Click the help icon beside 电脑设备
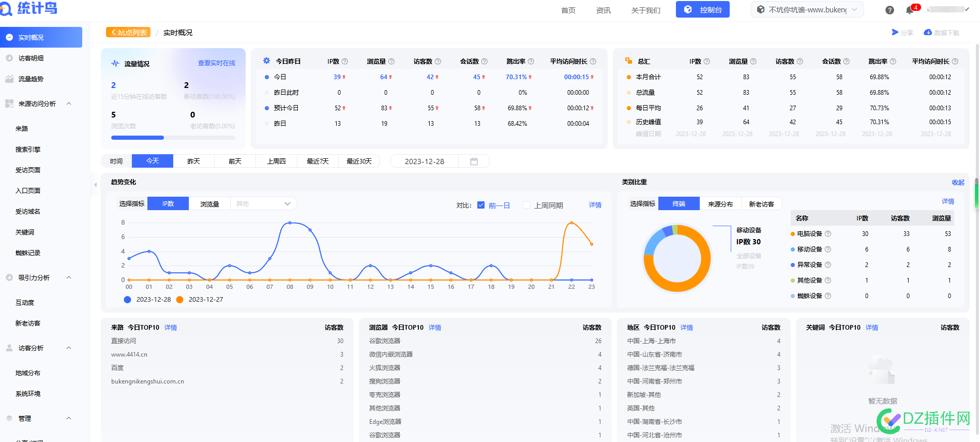The height and width of the screenshot is (442, 980). pos(828,234)
